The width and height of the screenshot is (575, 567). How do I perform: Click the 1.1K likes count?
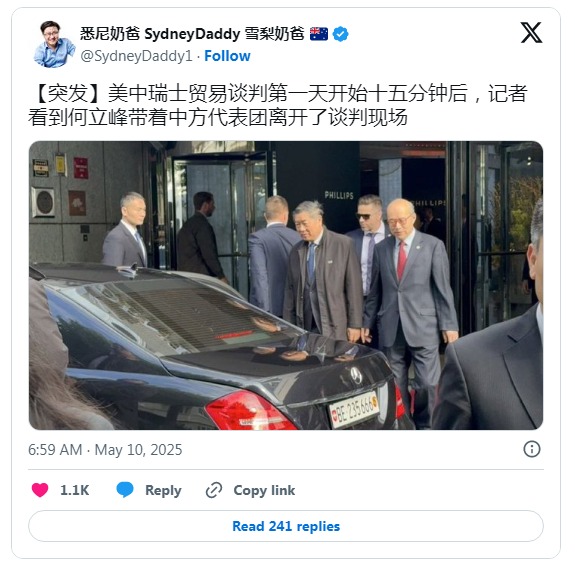click(74, 490)
